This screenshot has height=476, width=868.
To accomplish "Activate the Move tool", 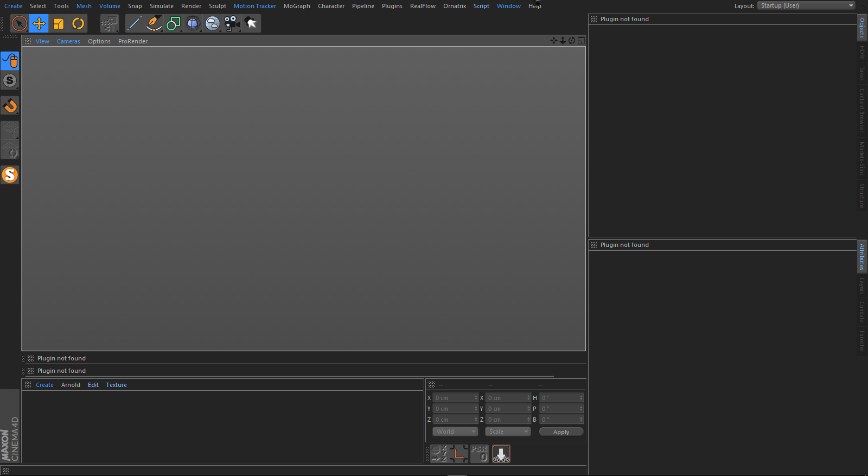I will coord(39,23).
